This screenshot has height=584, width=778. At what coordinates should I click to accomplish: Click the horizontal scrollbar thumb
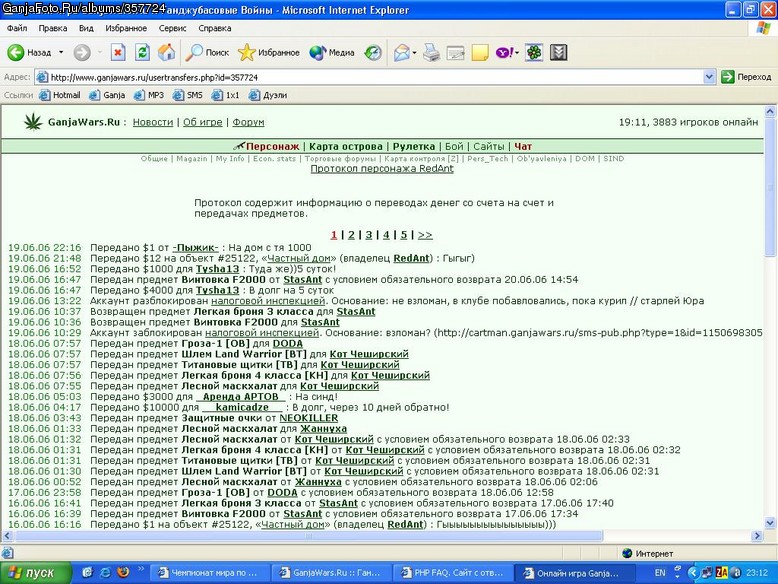point(309,536)
